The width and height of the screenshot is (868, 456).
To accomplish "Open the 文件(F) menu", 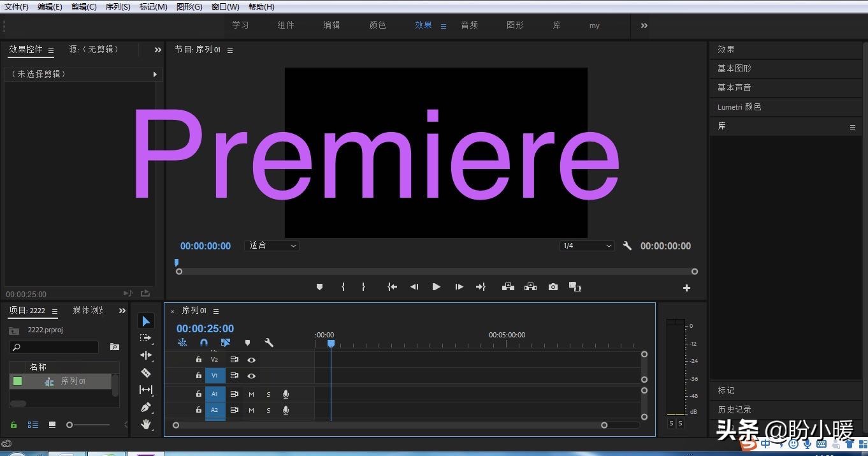I will (17, 6).
